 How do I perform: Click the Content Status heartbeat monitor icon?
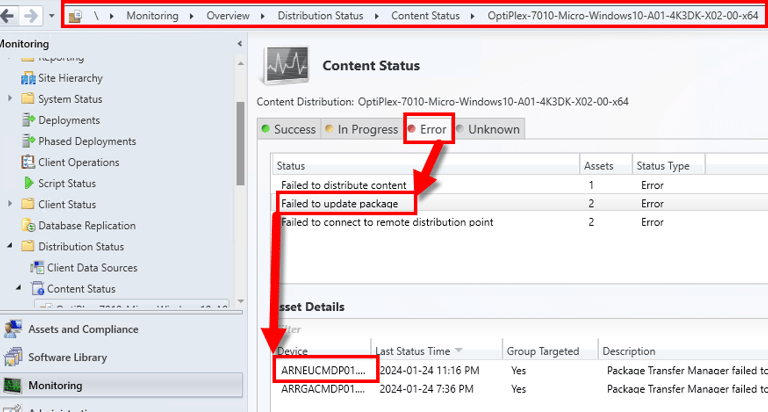(287, 65)
